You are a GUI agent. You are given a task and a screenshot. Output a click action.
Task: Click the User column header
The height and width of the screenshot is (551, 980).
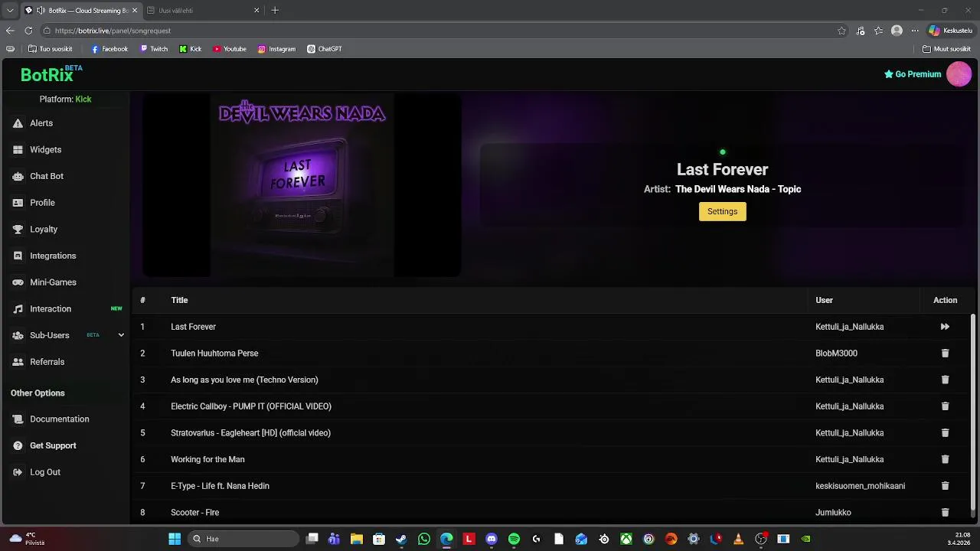[x=824, y=300]
